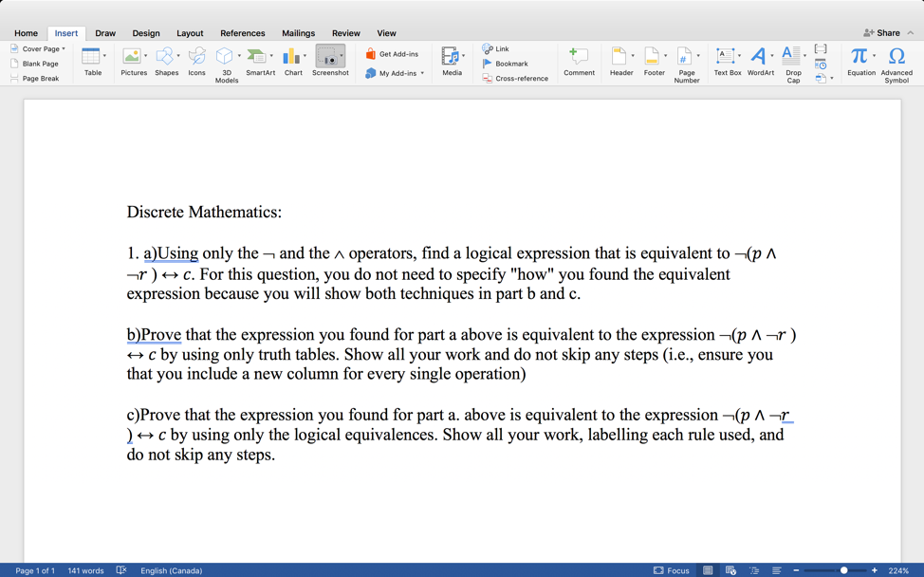Image resolution: width=924 pixels, height=577 pixels.
Task: Expand the Shapes dropdown arrow
Action: (x=180, y=57)
